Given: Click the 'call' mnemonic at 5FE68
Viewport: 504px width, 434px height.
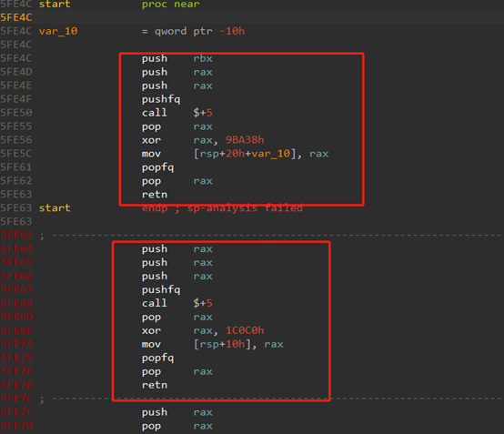Looking at the screenshot, I should click(155, 303).
